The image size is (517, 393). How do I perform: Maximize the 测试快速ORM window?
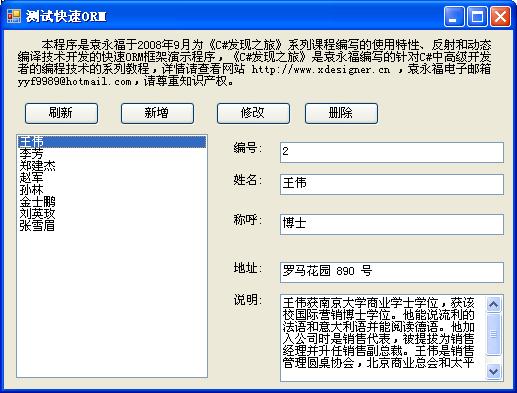click(x=477, y=16)
